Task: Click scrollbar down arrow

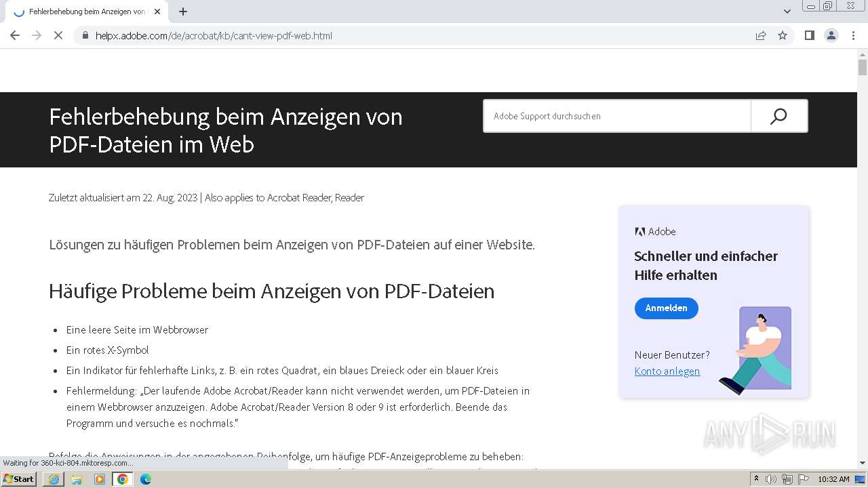Action: pos(863,463)
